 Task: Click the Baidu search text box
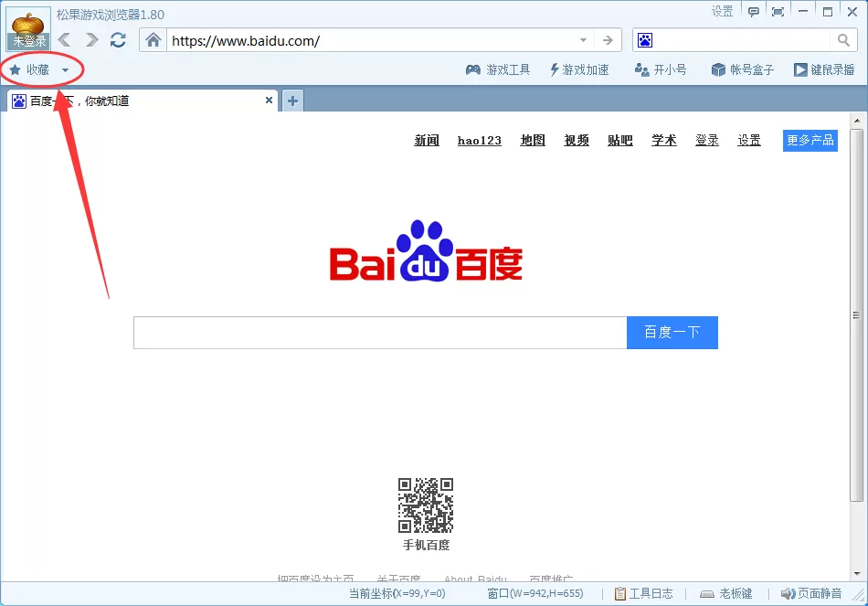click(x=380, y=333)
